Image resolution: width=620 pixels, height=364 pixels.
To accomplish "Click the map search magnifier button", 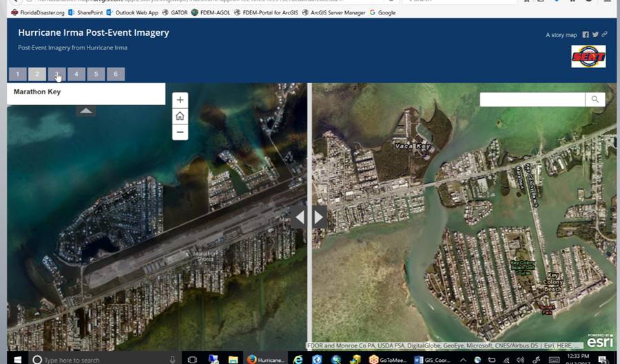I will [595, 100].
